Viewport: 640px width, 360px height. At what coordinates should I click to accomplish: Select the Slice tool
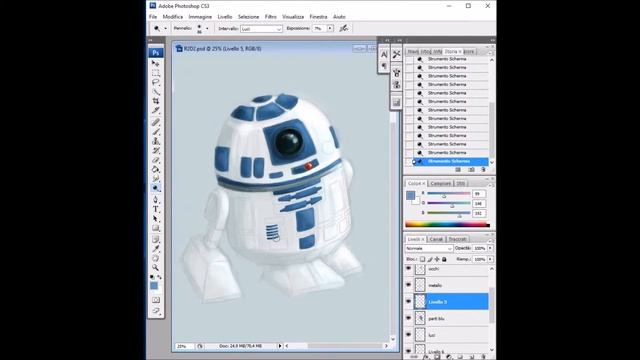click(x=156, y=110)
